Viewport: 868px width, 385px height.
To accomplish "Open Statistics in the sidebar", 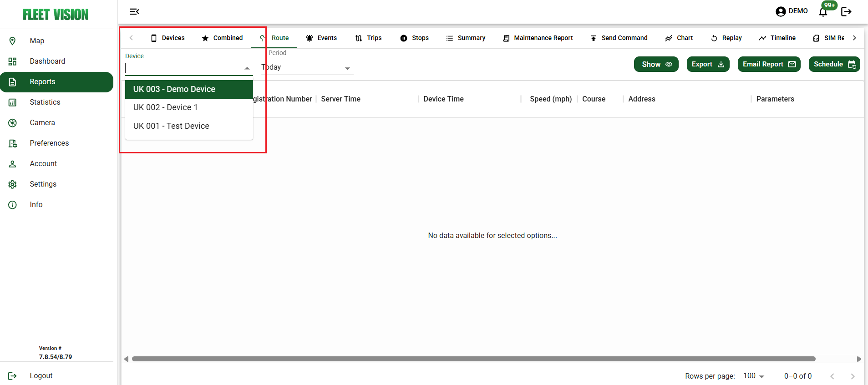I will click(x=45, y=102).
